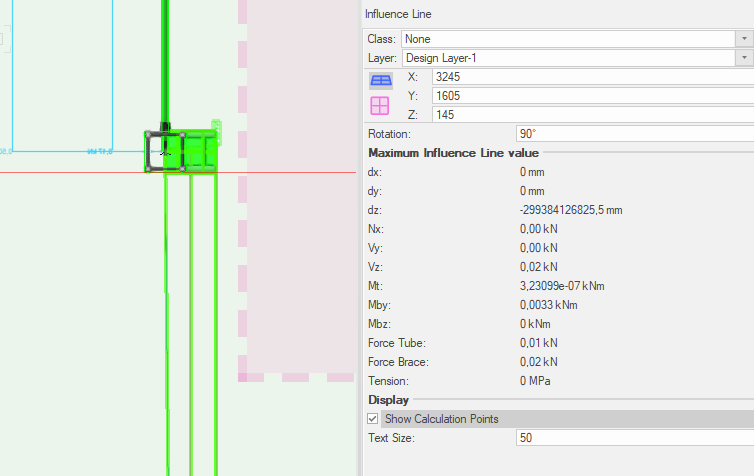Click the Maximum Influence Line value header
Screen dimensions: 754x476
(x=453, y=153)
